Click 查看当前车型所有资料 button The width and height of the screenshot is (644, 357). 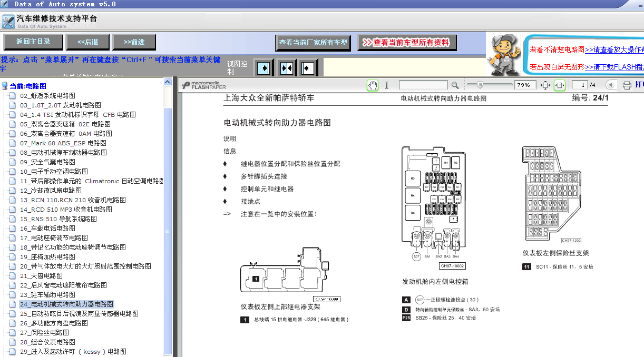click(407, 43)
